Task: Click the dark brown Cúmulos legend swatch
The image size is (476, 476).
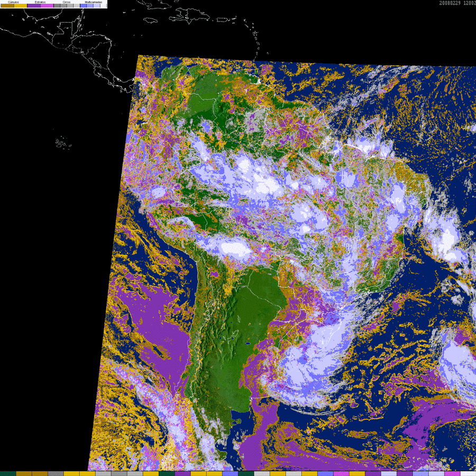Action: 7,5
